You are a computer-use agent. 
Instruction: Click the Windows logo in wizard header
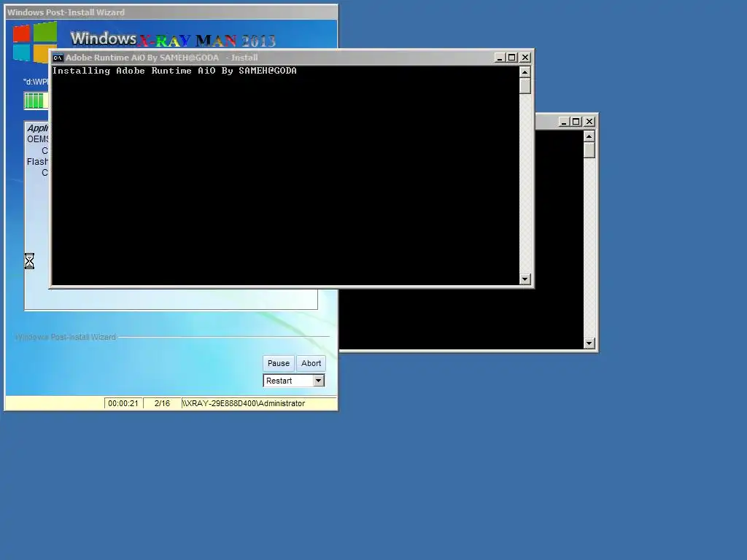tap(34, 43)
